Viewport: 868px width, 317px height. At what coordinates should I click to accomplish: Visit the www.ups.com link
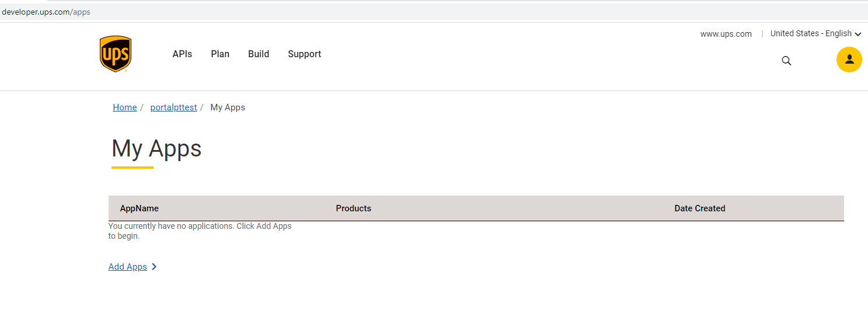[x=726, y=34]
